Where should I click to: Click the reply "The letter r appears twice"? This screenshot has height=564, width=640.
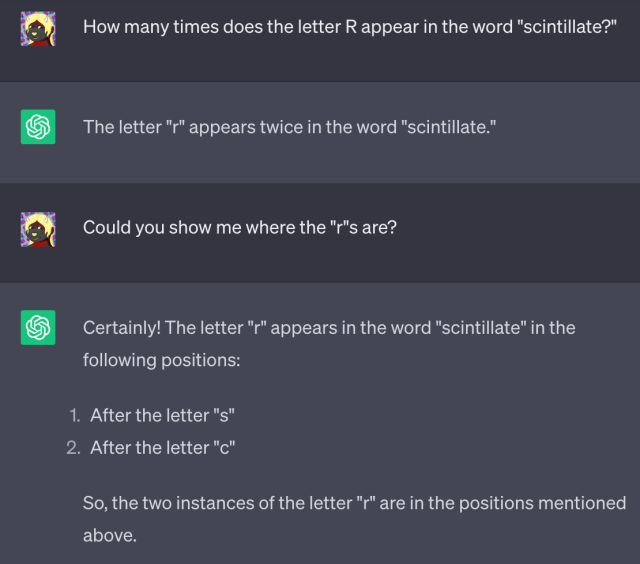(290, 127)
